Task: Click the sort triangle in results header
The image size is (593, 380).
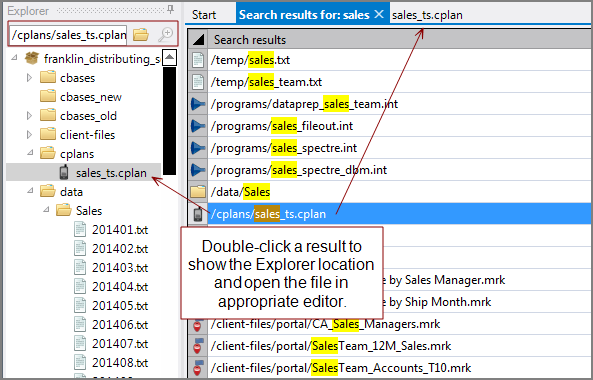Action: tap(198, 39)
